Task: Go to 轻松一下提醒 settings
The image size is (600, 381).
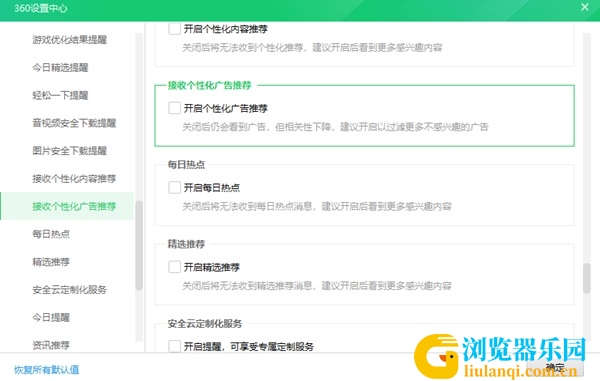Action: click(60, 95)
